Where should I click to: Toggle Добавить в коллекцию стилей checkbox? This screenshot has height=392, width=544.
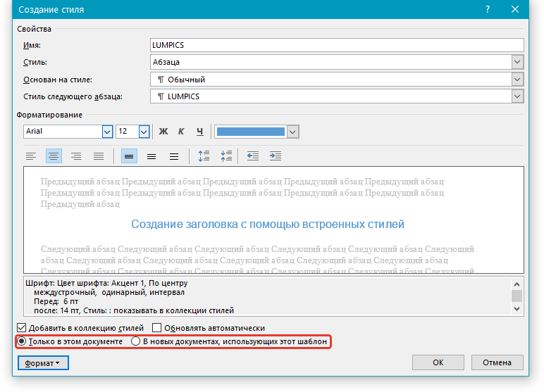[x=22, y=328]
